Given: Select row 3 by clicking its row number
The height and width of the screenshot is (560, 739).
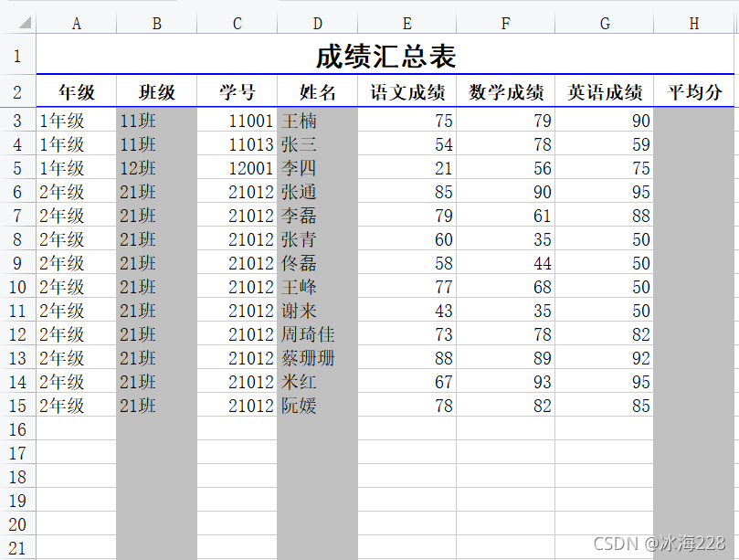Looking at the screenshot, I should [x=18, y=121].
